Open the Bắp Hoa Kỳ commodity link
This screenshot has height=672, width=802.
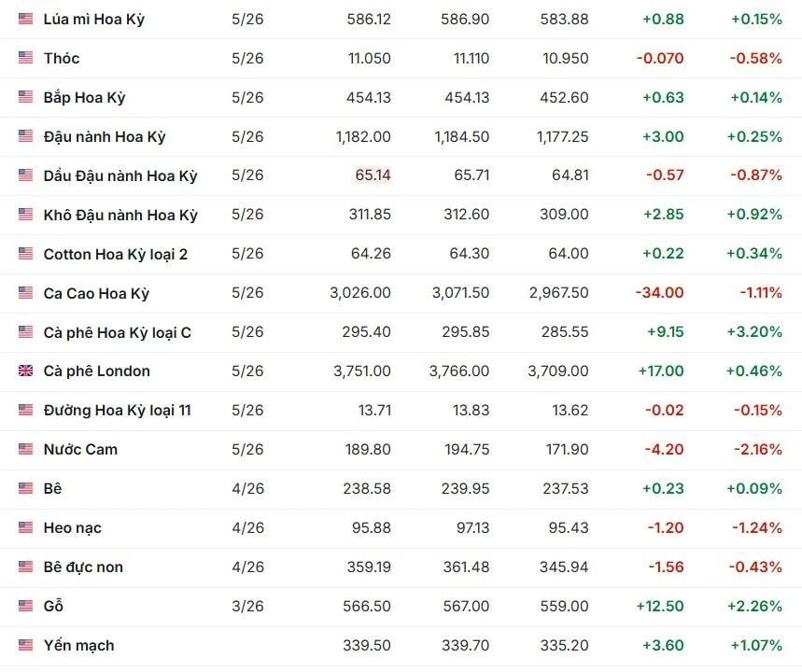click(x=84, y=97)
